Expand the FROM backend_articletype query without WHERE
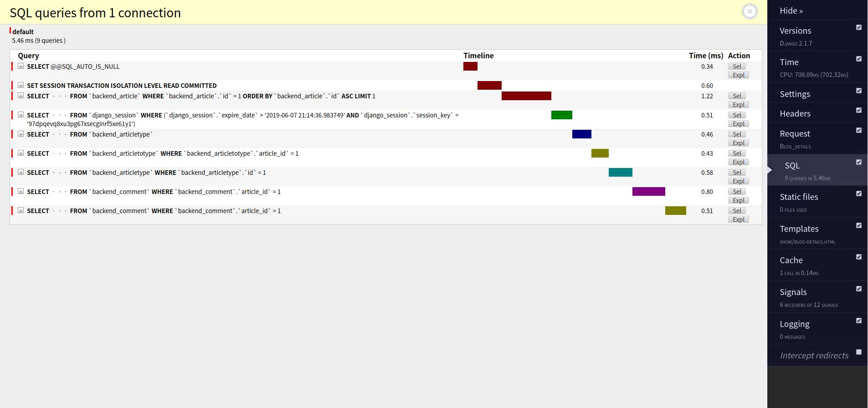The height and width of the screenshot is (408, 868). (21, 134)
